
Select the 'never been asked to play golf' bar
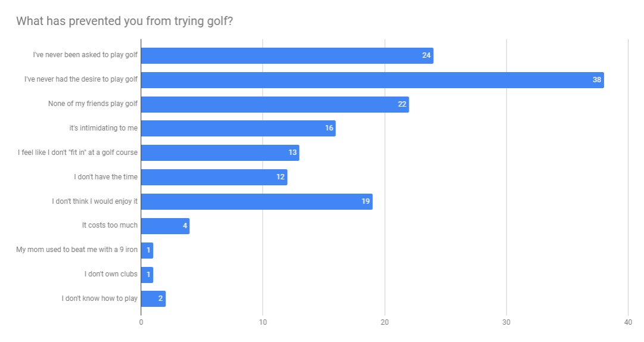click(x=287, y=55)
